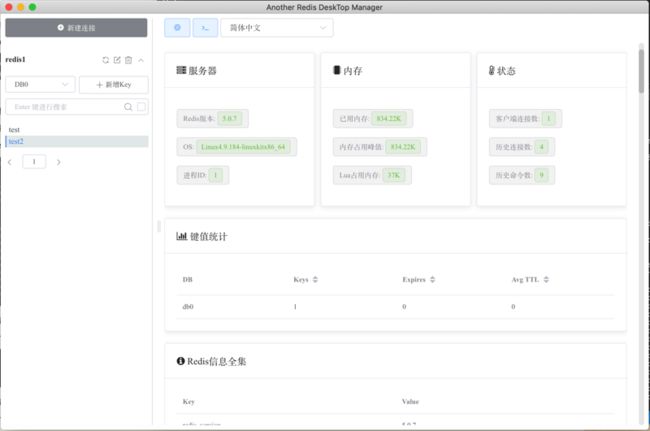
Task: Click the db0 row cell
Action: pyautogui.click(x=188, y=307)
